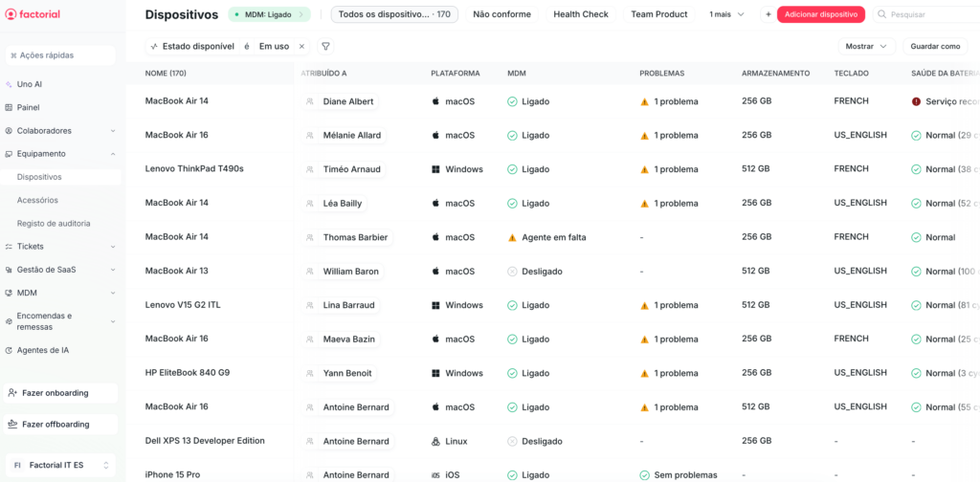Click the plus icon beside the view tabs
980x482 pixels.
click(768, 14)
